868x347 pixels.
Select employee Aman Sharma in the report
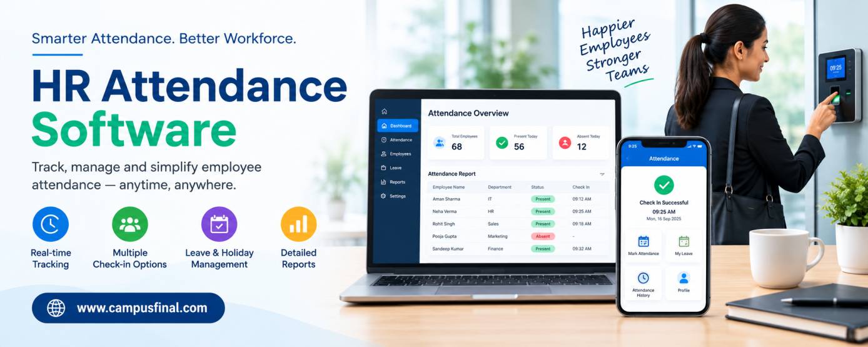(x=447, y=199)
